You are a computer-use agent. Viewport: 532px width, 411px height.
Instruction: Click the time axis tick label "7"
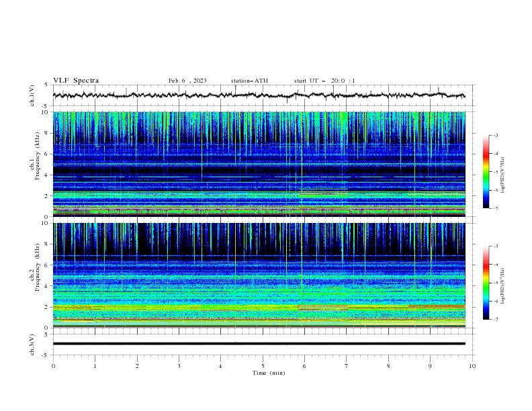pyautogui.click(x=347, y=366)
